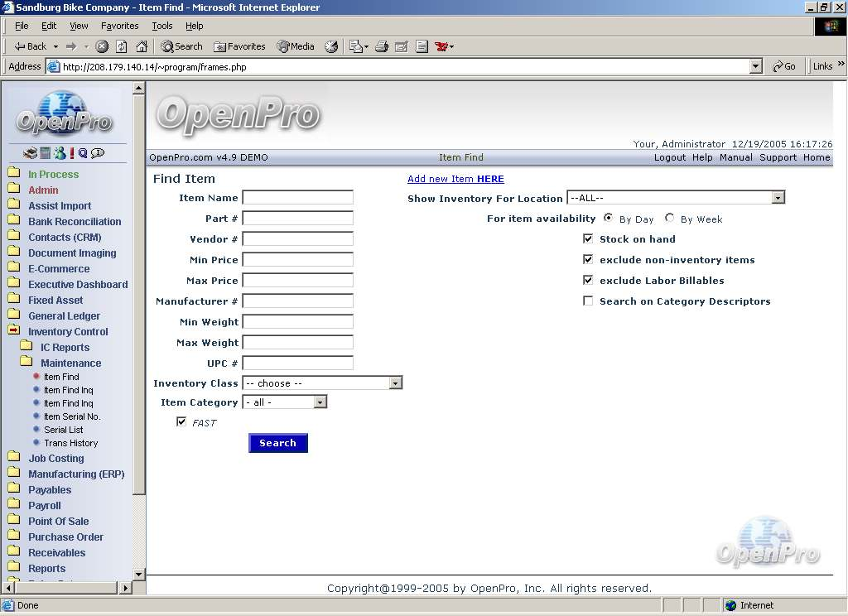The image size is (848, 616).
Task: Click the Add new Item HERE link
Action: pyautogui.click(x=455, y=179)
